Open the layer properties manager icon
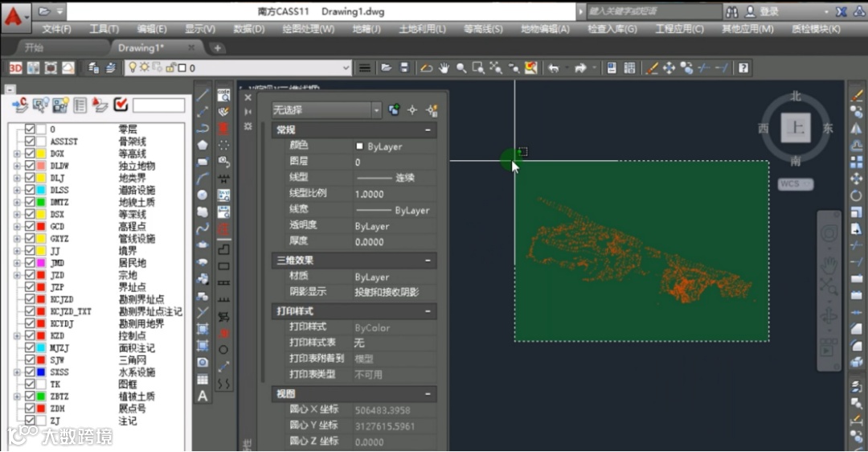This screenshot has height=452, width=868. tap(93, 68)
